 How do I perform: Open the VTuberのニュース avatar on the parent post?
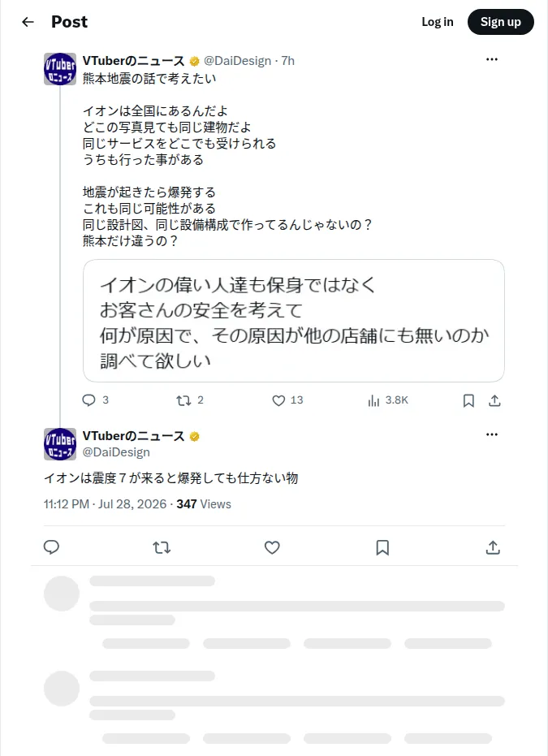[x=60, y=69]
